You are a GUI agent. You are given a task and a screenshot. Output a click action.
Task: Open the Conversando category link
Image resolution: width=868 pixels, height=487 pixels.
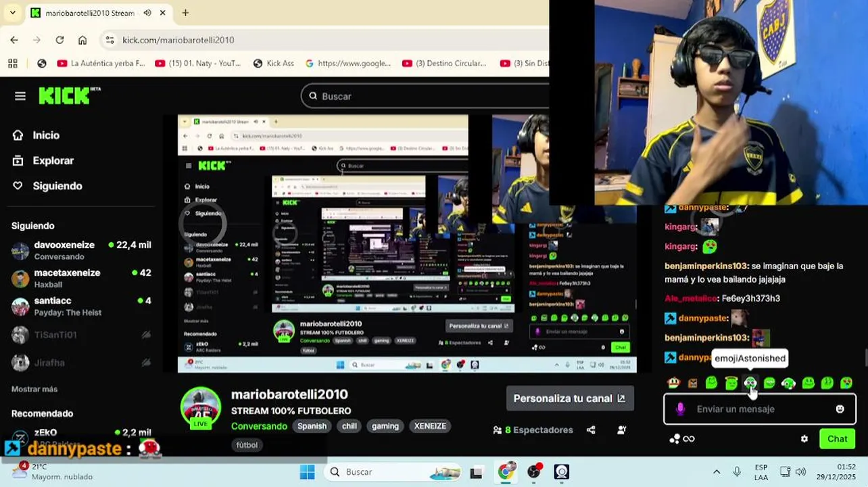tap(259, 426)
